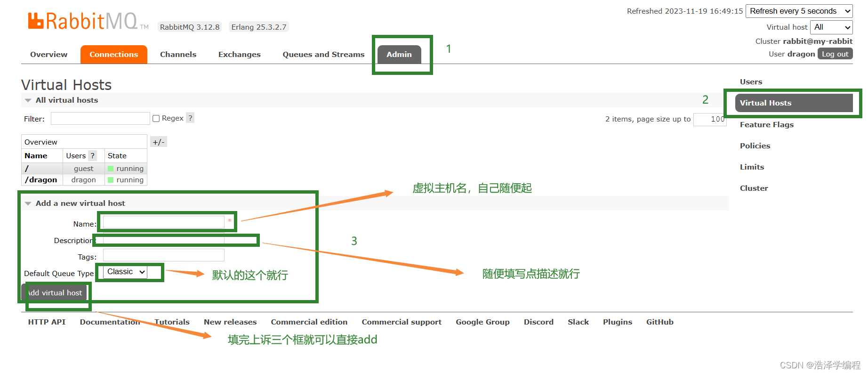Click the help icon next to Regex
868x374 pixels.
tap(190, 118)
